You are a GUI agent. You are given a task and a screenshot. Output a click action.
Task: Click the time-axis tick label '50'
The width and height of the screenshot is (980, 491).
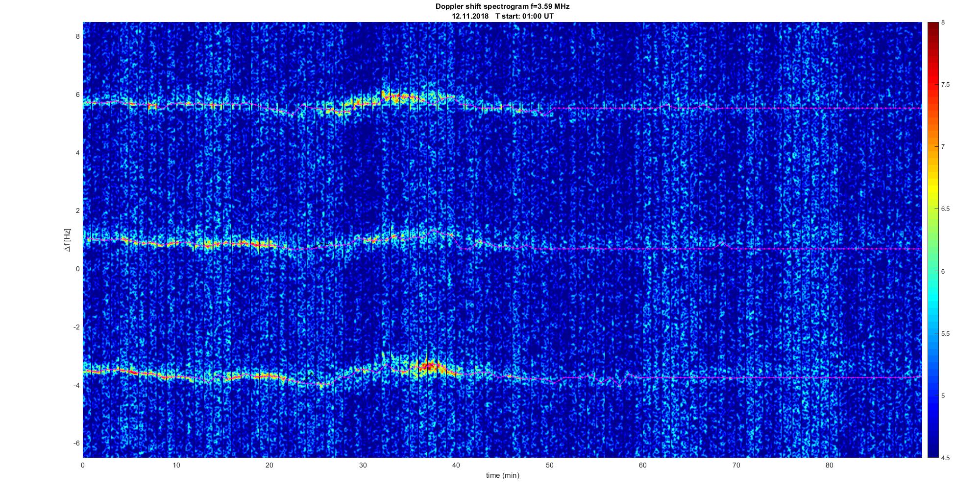click(x=549, y=465)
